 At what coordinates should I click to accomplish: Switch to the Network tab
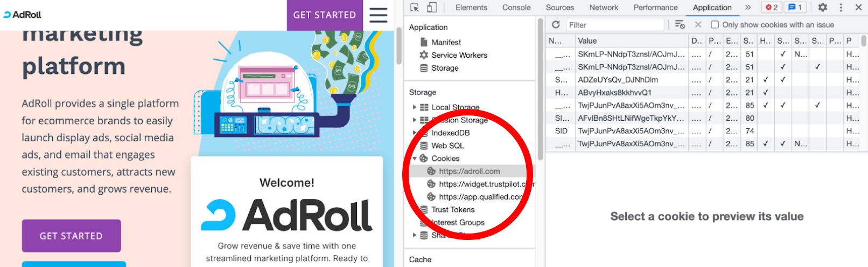604,8
